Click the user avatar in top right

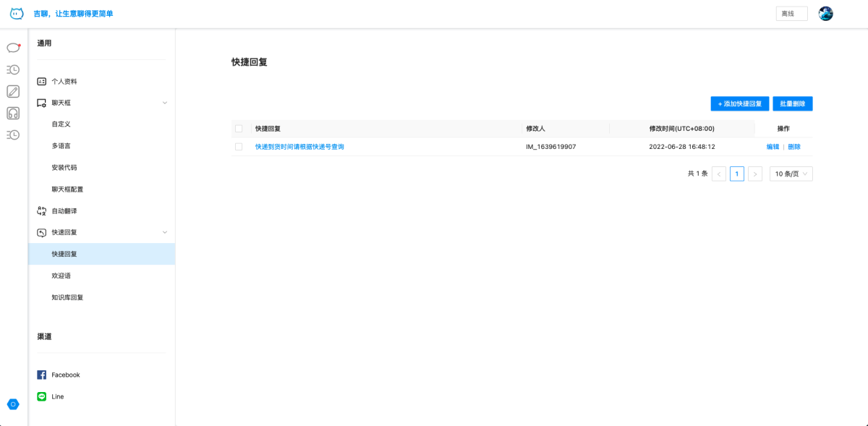click(x=825, y=14)
